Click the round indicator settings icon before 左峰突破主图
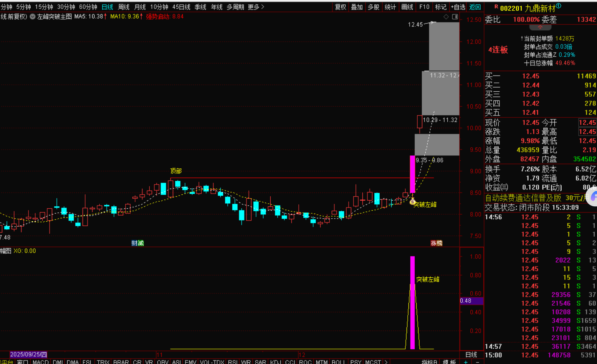Viewport: 597px width, 364px height. pos(33,16)
